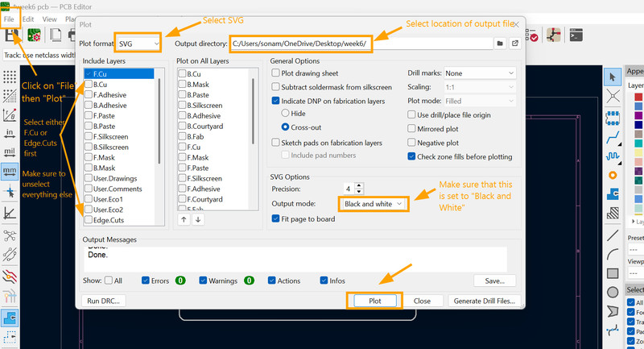The image size is (644, 349).
Task: Select the draw circle tool
Action: pos(613,292)
